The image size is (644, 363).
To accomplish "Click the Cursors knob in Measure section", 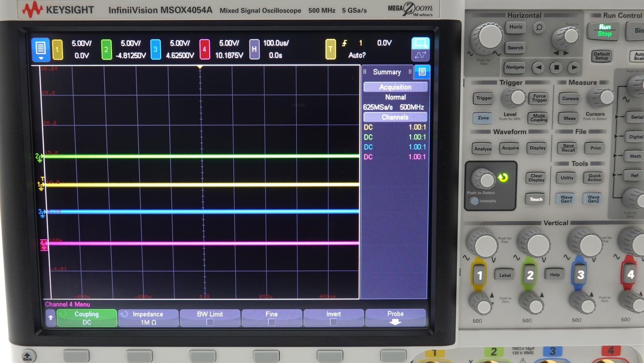I will coord(602,97).
